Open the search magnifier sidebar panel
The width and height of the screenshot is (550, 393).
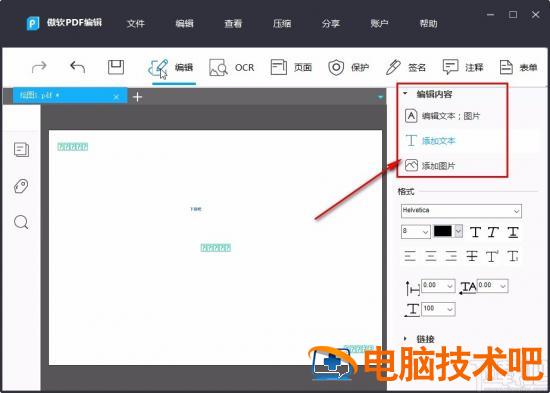(21, 222)
